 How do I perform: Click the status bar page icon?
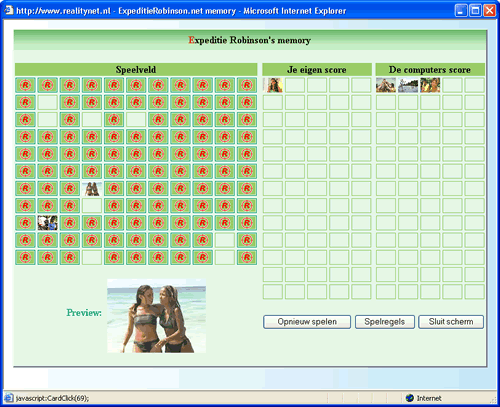[9, 398]
